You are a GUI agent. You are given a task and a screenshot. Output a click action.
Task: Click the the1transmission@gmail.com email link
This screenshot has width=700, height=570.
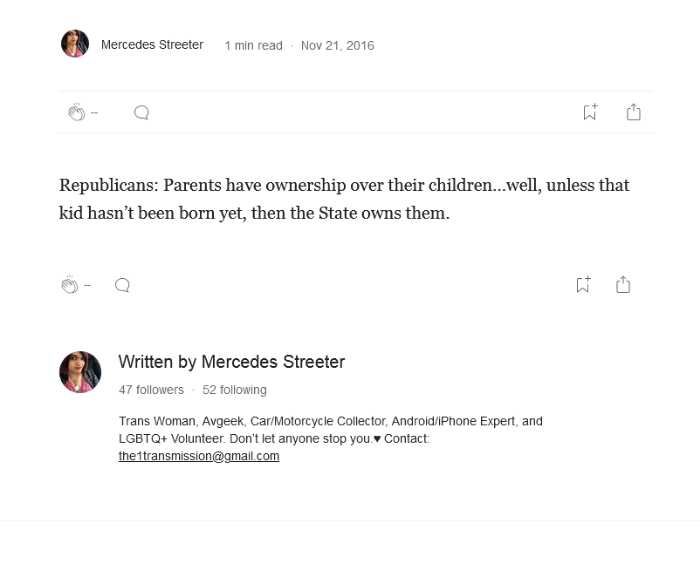(x=199, y=456)
